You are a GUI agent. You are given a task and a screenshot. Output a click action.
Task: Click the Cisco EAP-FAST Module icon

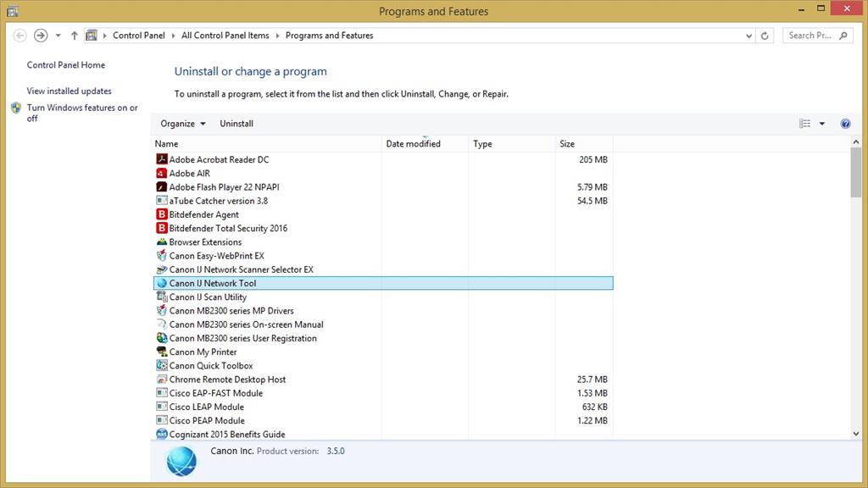[162, 393]
